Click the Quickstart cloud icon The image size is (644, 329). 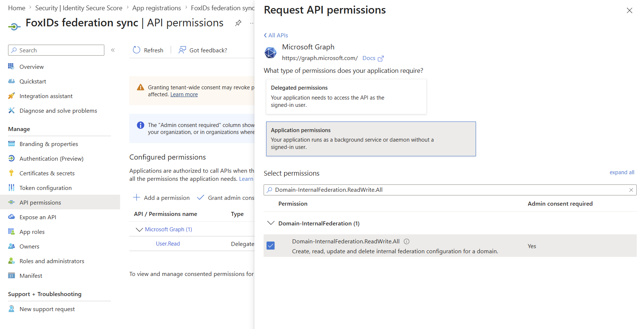[x=11, y=81]
